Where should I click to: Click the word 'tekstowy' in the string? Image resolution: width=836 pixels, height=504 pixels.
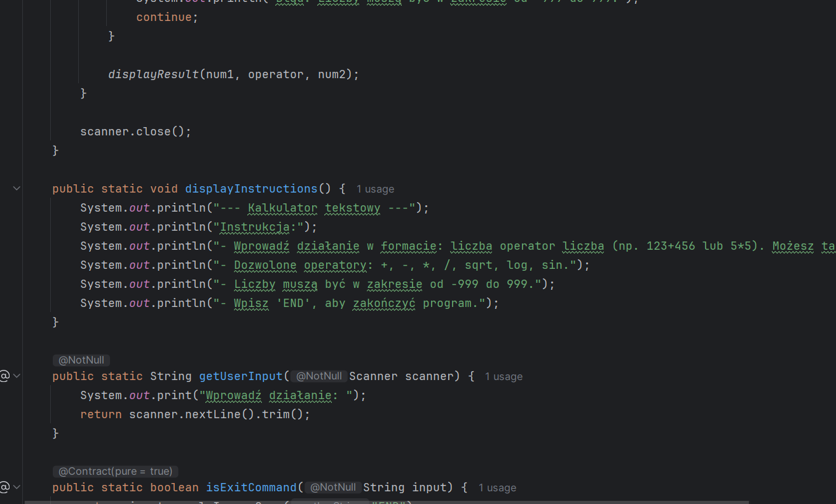[353, 208]
